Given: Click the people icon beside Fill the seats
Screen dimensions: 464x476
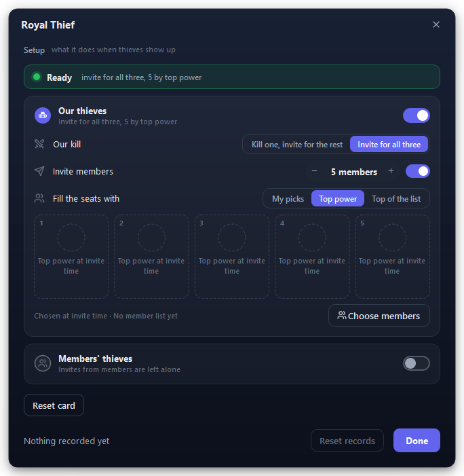Looking at the screenshot, I should tap(39, 198).
